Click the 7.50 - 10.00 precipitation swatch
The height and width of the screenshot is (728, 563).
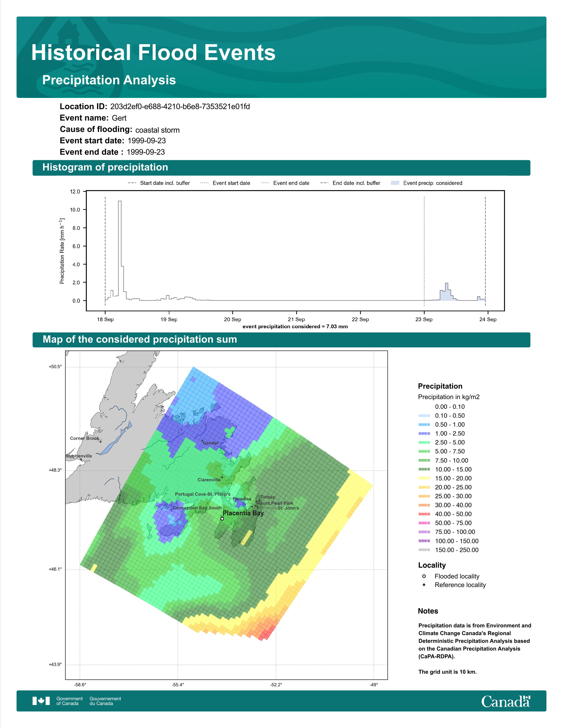pyautogui.click(x=424, y=460)
